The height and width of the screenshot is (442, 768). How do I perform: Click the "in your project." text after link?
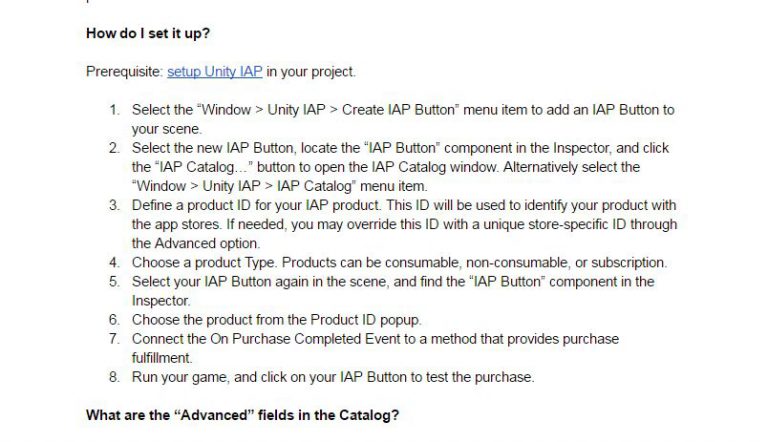(311, 72)
